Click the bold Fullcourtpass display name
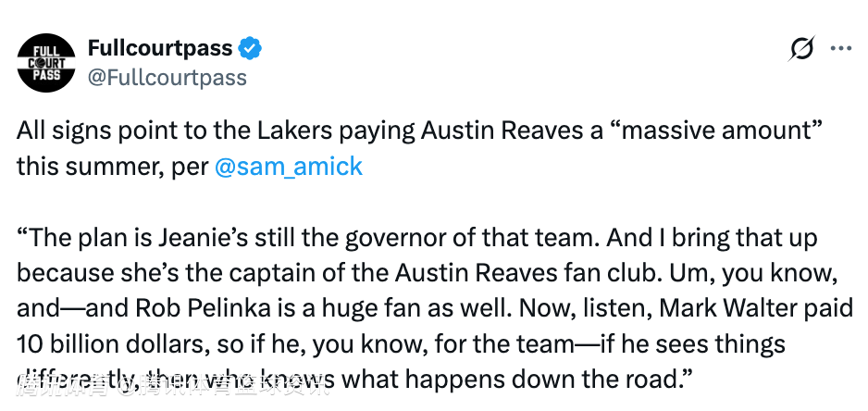868x411 pixels. coord(161,46)
